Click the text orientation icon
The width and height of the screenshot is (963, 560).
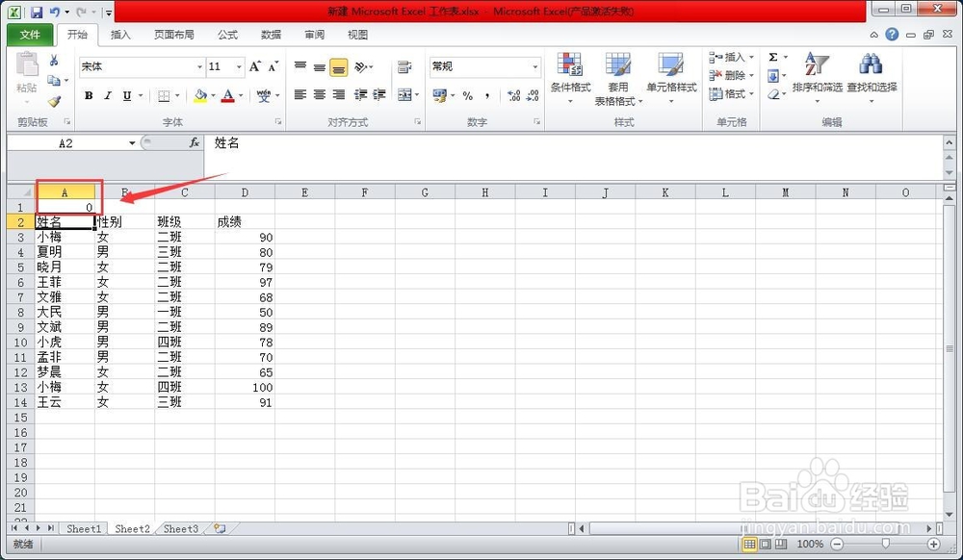pos(362,66)
